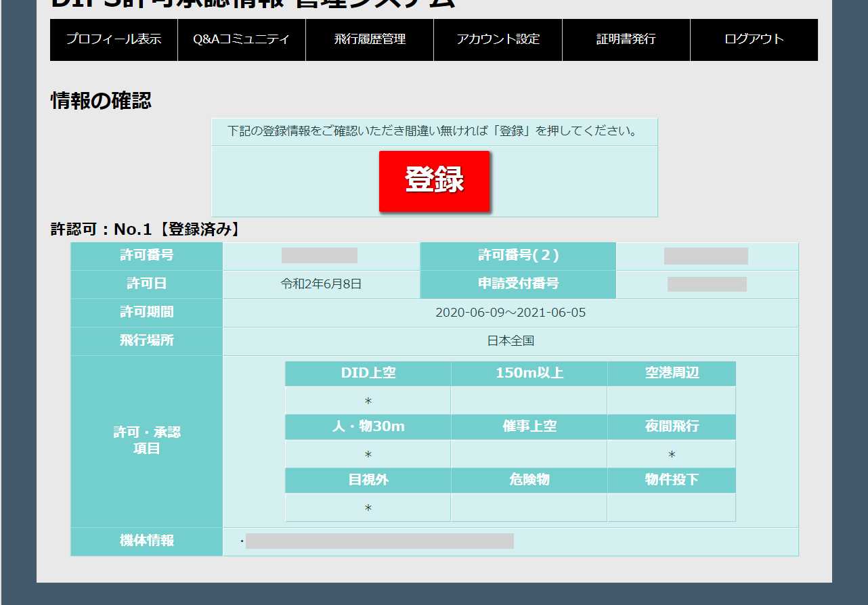Click the DID上空 column header

368,373
